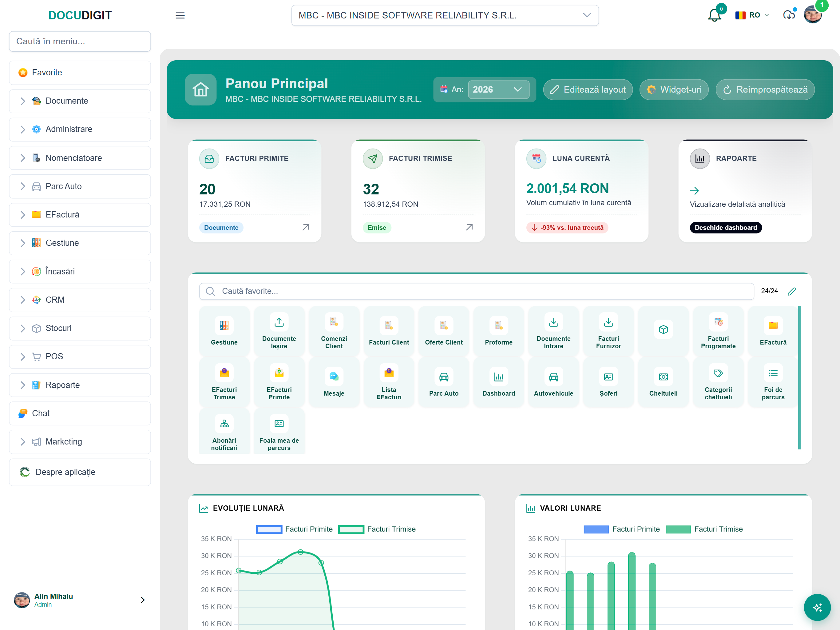Open arrow link on Facturi Trimise card
840x630 pixels.
click(x=469, y=227)
